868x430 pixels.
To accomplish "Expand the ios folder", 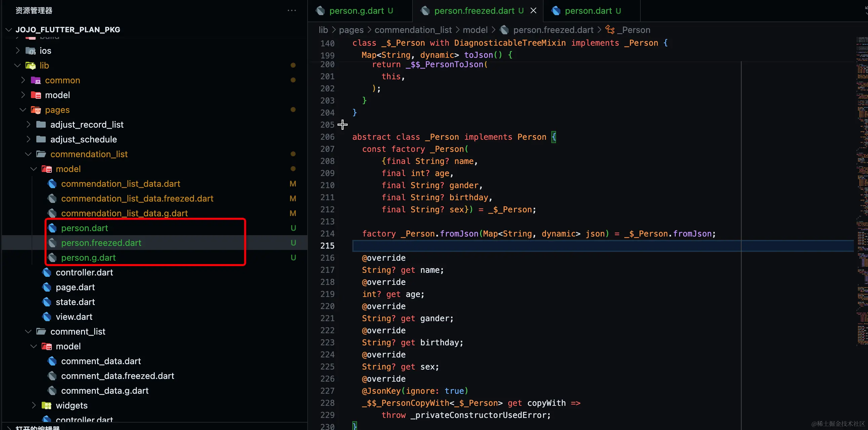I will (17, 50).
